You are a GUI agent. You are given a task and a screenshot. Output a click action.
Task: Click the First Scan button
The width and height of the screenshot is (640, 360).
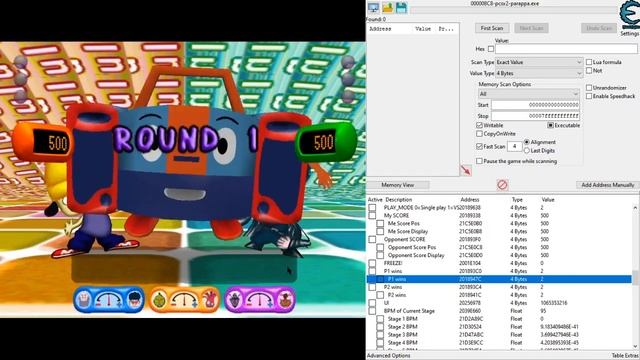tap(492, 28)
